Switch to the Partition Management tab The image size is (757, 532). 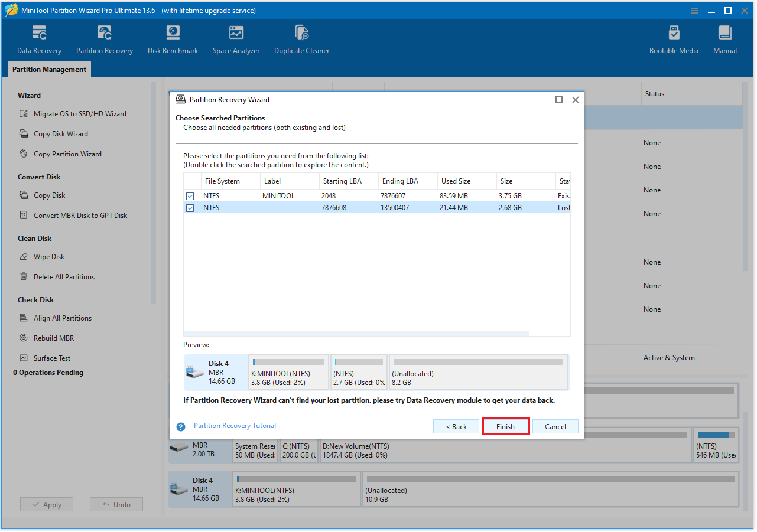click(48, 69)
